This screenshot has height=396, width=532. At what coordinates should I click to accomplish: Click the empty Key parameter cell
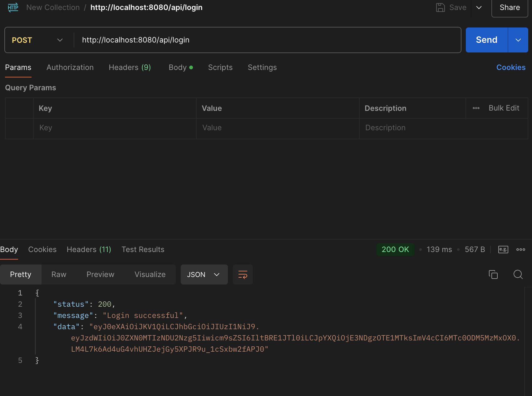[x=115, y=128]
